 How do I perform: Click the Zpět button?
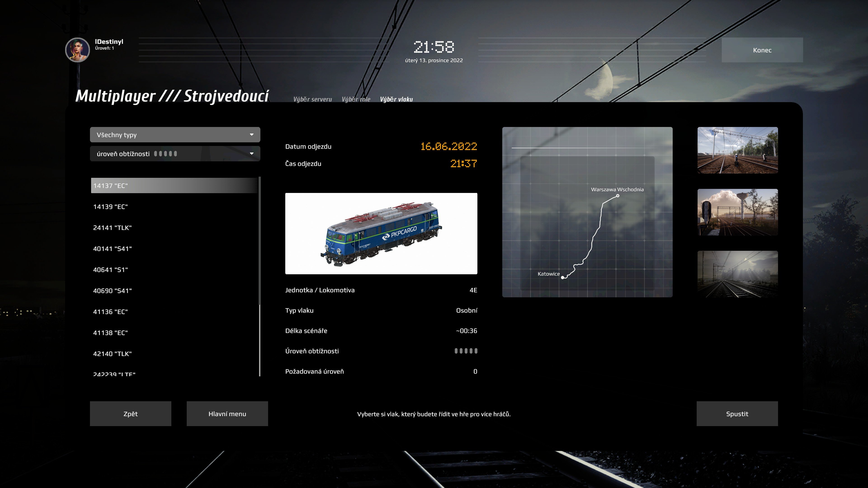coord(130,414)
